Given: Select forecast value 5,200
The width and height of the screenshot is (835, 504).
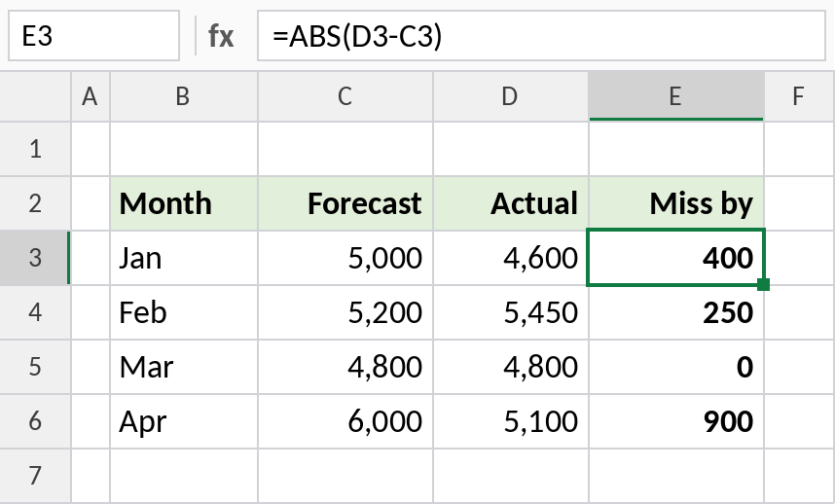Looking at the screenshot, I should coord(345,312).
